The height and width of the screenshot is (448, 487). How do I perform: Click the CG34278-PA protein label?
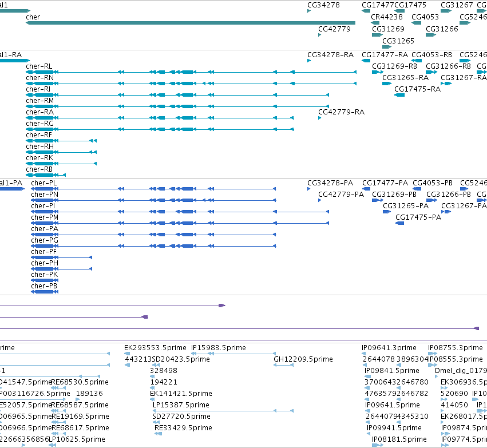330,183
